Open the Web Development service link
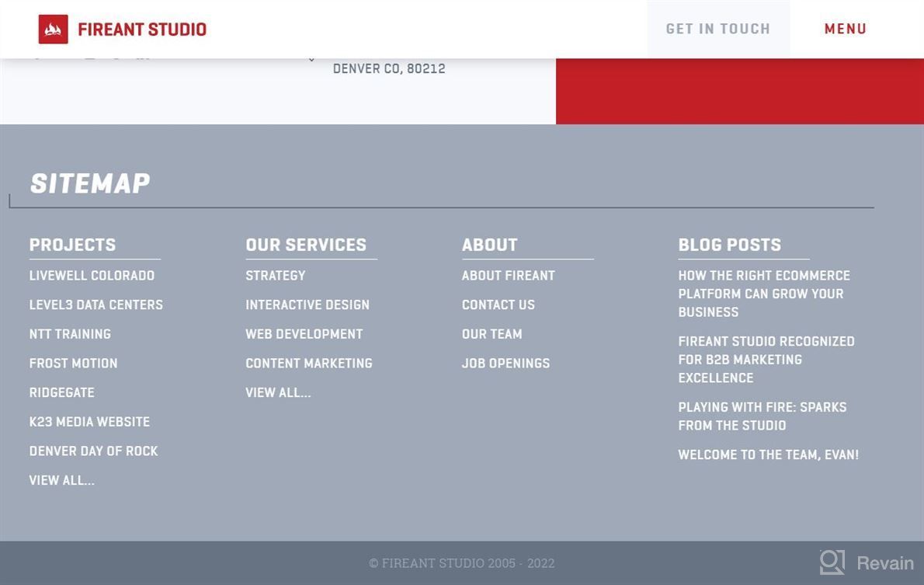 click(x=304, y=334)
